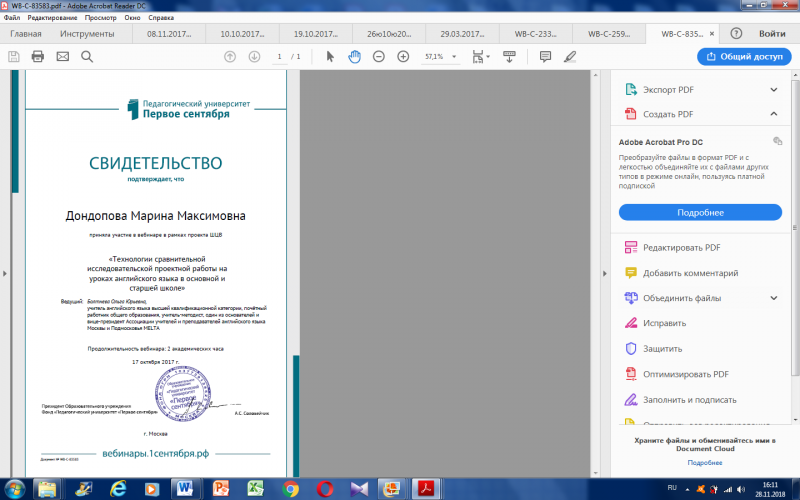Activate the Selection arrow tool
This screenshot has height=500, width=800.
click(x=330, y=57)
